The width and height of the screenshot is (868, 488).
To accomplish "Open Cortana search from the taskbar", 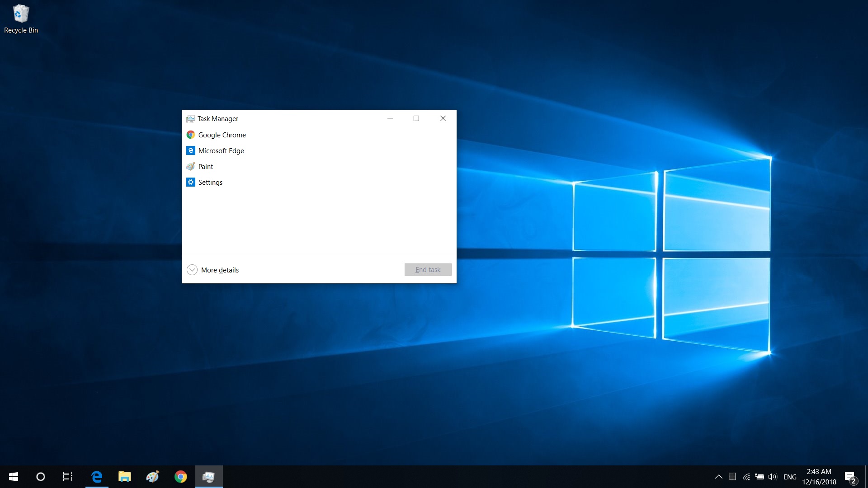I will (x=40, y=477).
